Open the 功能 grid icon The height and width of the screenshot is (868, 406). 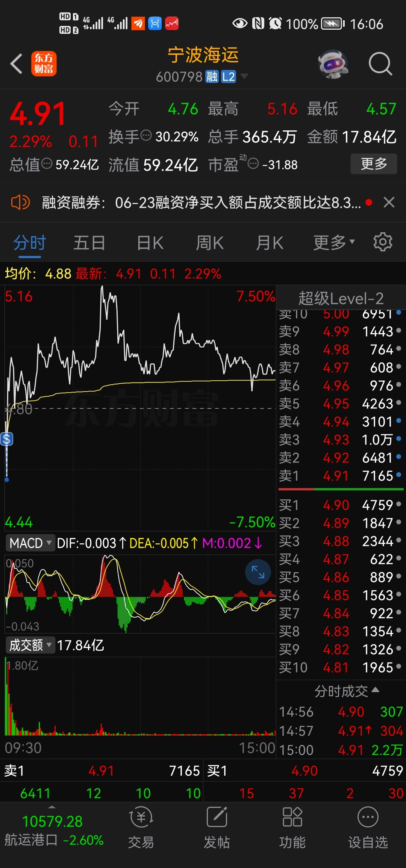coord(292,817)
